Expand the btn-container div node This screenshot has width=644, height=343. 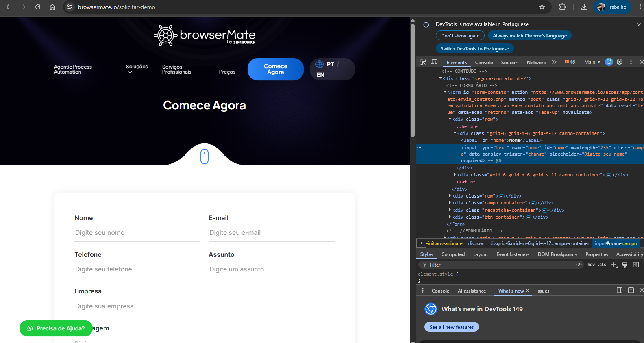450,217
